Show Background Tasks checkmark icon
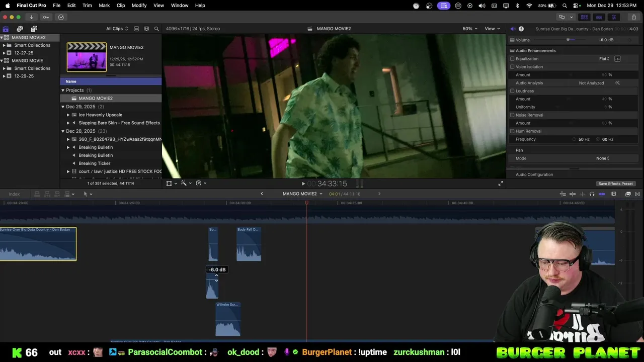The height and width of the screenshot is (362, 644). [61, 17]
